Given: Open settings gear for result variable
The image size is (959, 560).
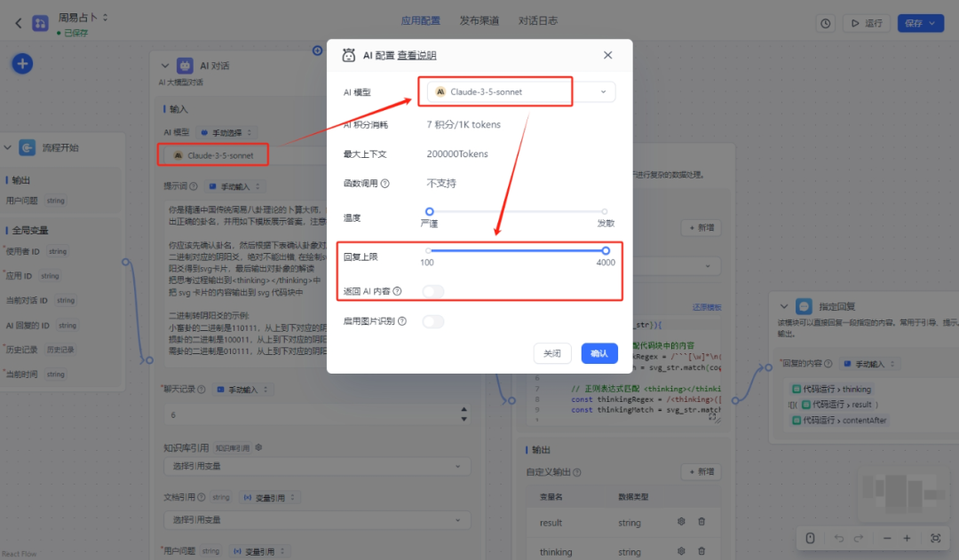Looking at the screenshot, I should (681, 522).
